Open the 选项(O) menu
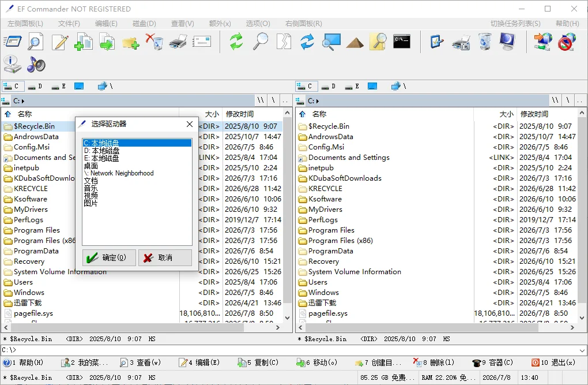The width and height of the screenshot is (588, 385). [258, 24]
